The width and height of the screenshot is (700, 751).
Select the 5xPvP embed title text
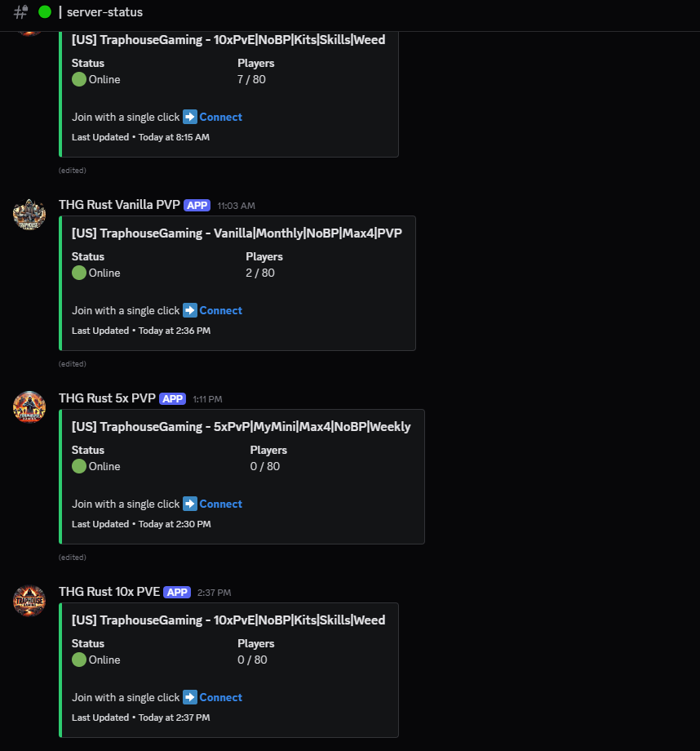click(241, 426)
